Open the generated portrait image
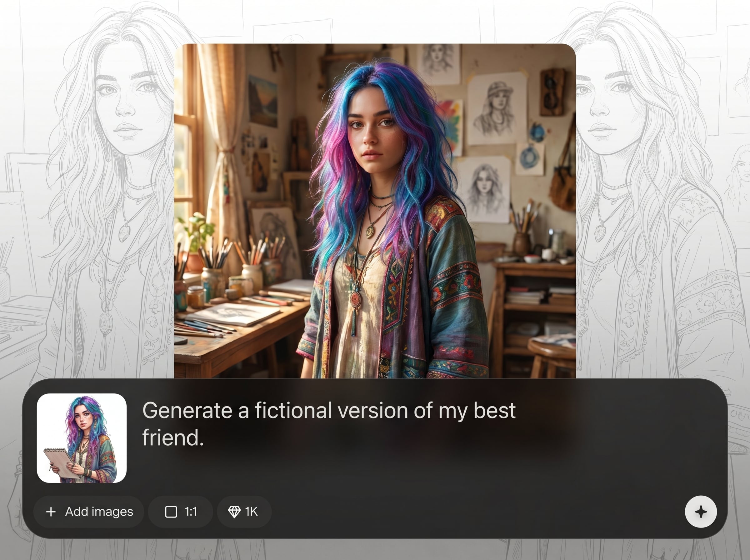 click(x=375, y=211)
